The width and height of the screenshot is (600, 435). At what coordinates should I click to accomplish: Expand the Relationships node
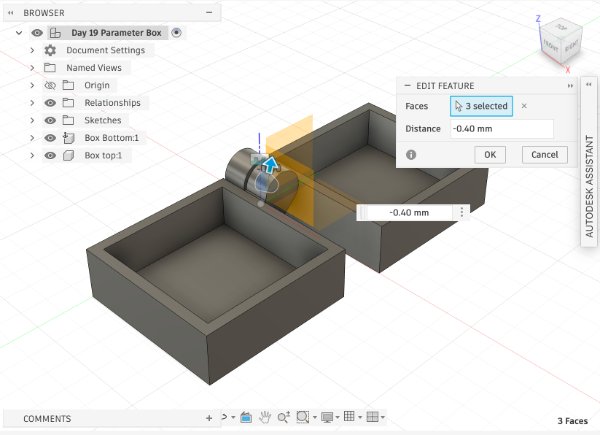point(32,103)
